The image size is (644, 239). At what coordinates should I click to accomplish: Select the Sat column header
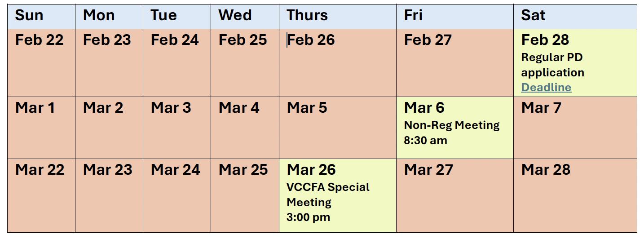coord(575,17)
